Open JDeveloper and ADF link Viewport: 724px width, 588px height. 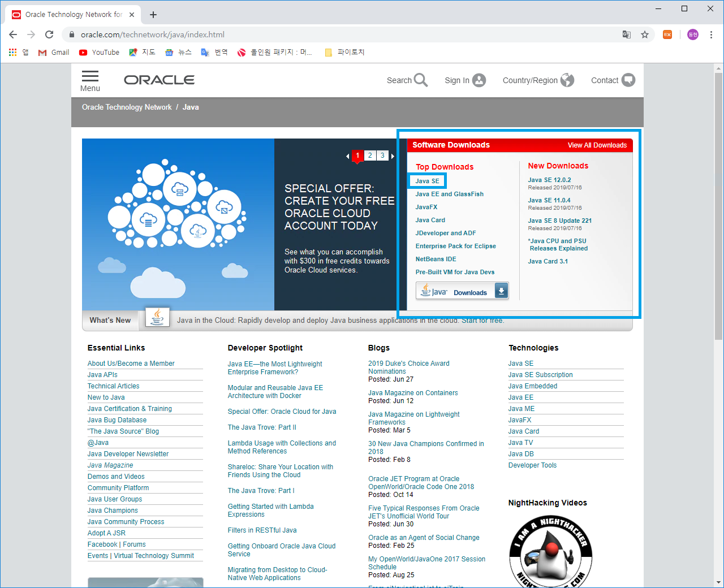[x=446, y=233]
